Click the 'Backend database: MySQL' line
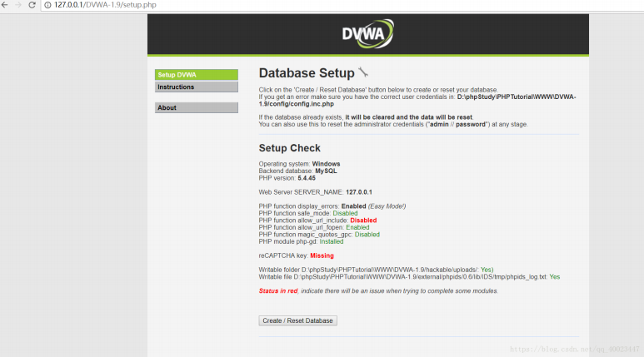This screenshot has width=644, height=357. [297, 171]
